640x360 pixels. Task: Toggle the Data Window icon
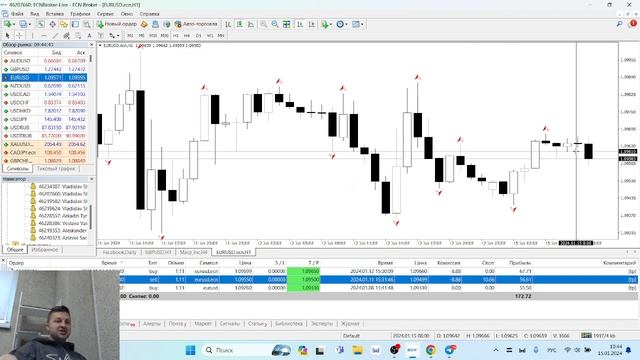tap(53, 24)
